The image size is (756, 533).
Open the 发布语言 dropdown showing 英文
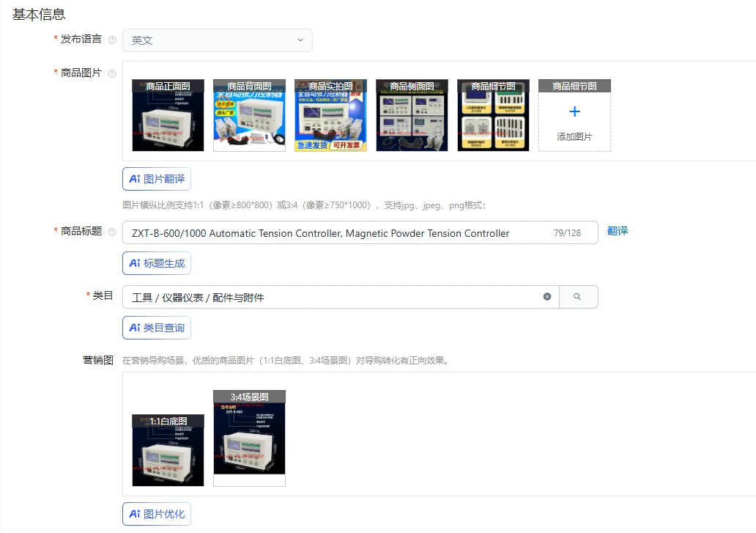(218, 40)
